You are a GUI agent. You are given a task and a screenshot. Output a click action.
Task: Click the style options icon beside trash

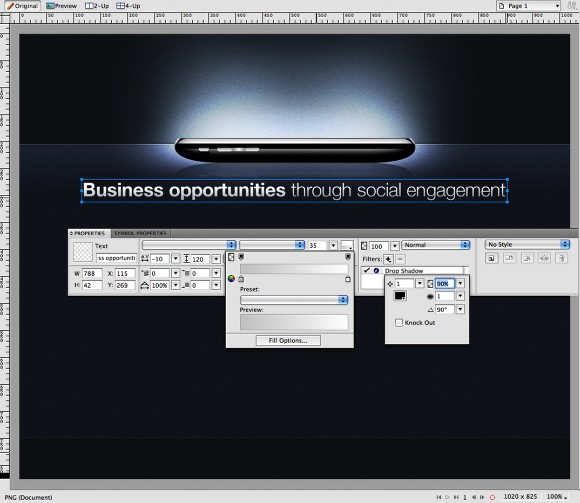pos(544,258)
